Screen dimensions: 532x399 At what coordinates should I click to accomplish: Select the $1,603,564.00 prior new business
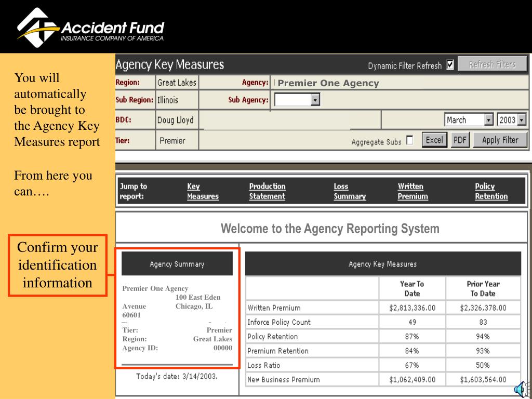pos(483,380)
